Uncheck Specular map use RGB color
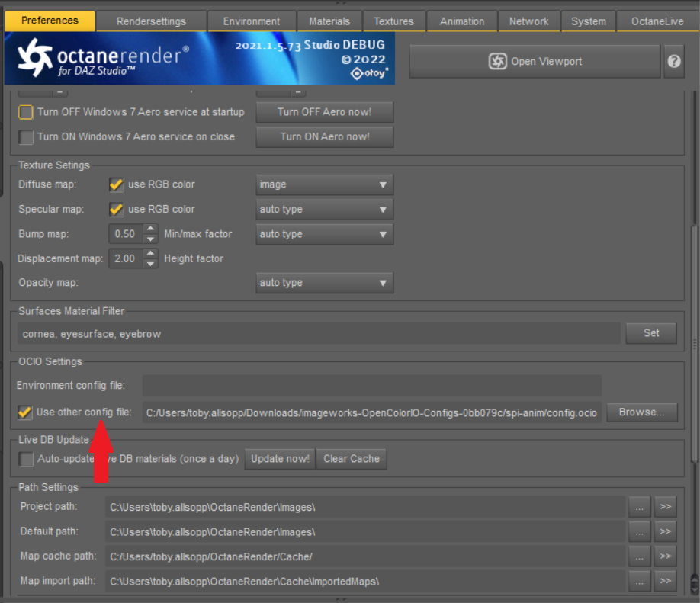700x603 pixels. tap(116, 210)
